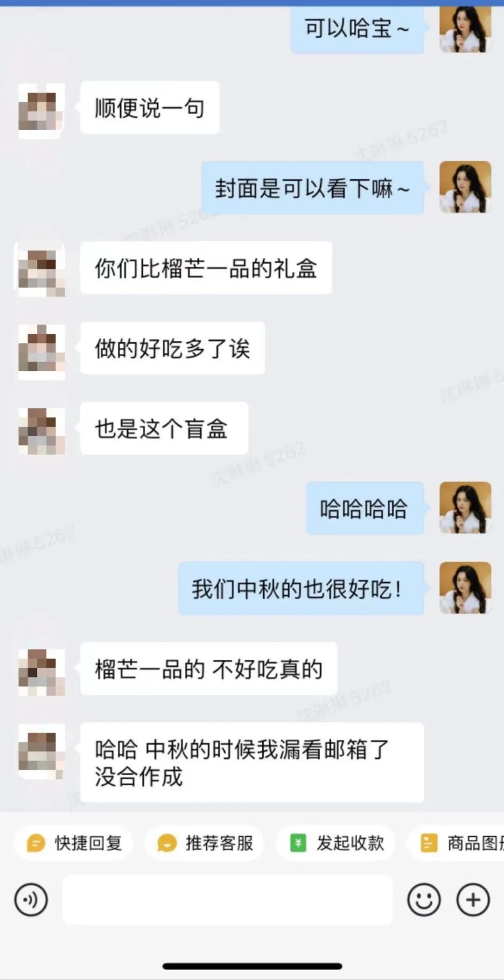Tap the home indicator bar at bottom

pos(252,966)
